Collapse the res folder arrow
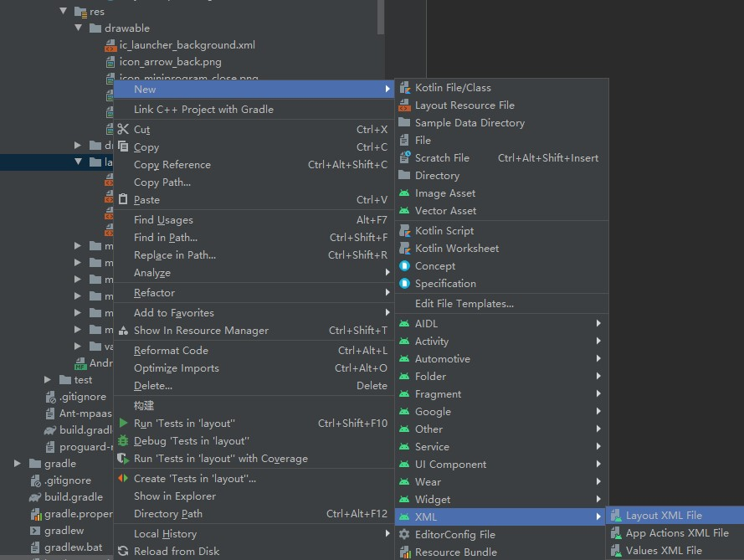 coord(63,10)
